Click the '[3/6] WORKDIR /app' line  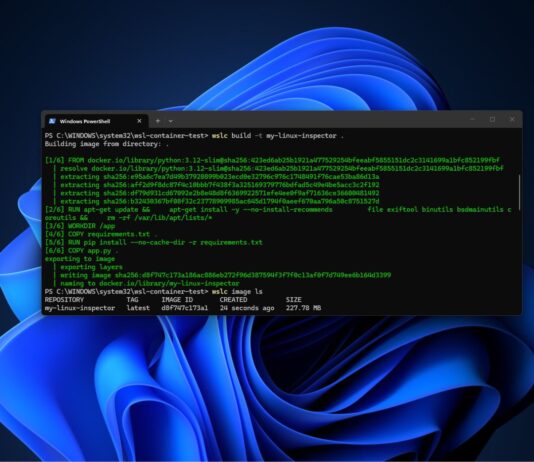click(x=80, y=226)
